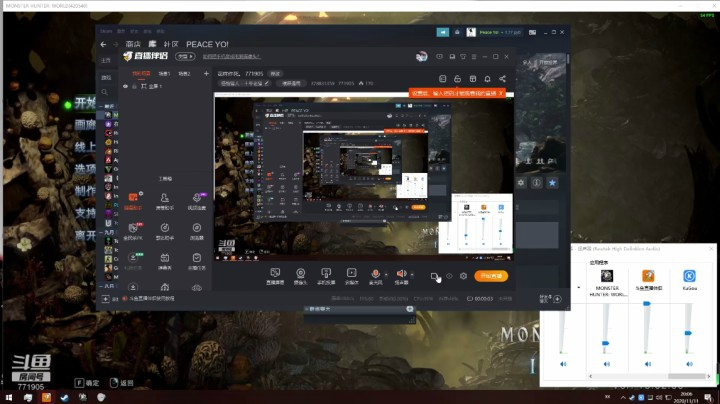Viewport: 720px width, 404px height.
Task: Add a 摄像头 camera source
Action: coord(300,276)
